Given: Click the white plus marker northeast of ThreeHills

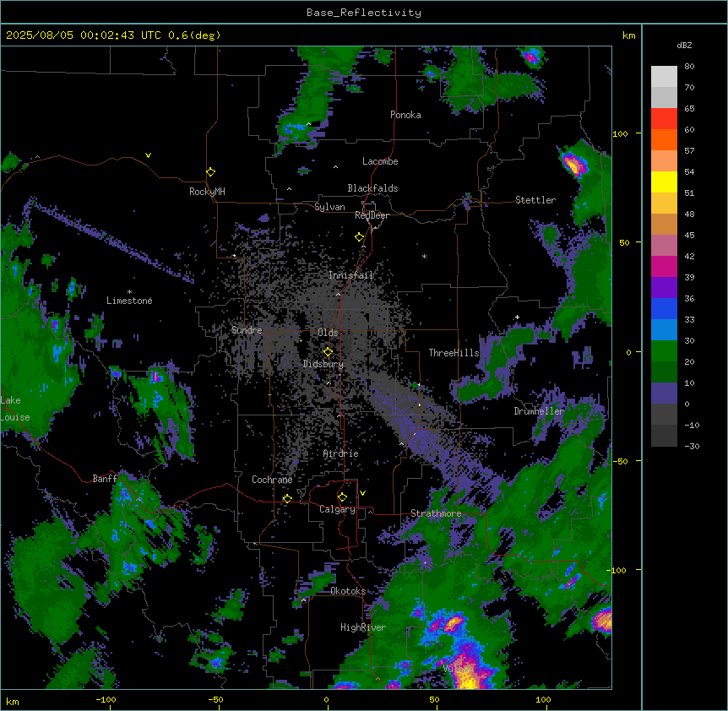Looking at the screenshot, I should (517, 317).
